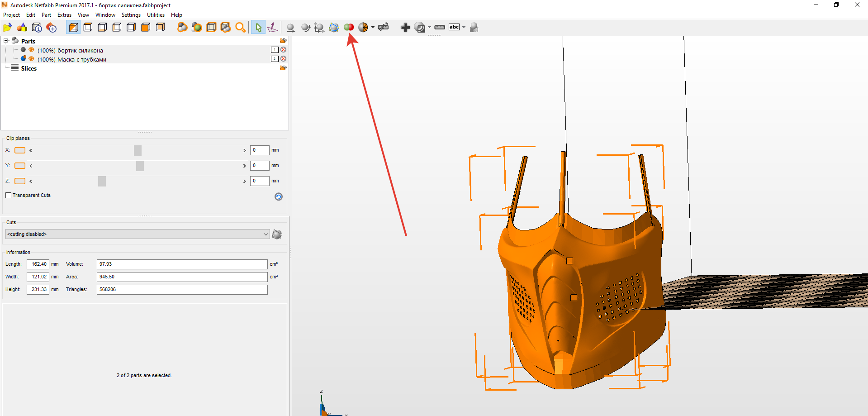868x416 pixels.
Task: Click the part analysis icon under the red arrow
Action: point(349,27)
